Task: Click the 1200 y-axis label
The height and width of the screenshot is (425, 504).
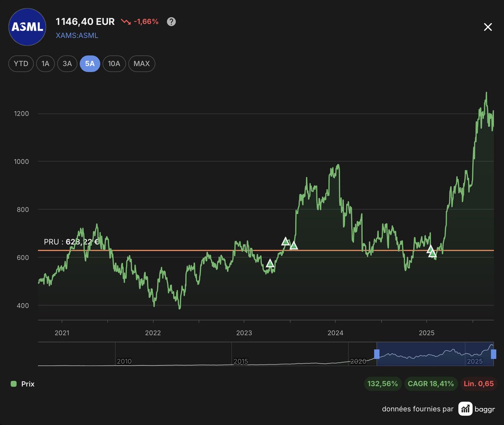Action: (x=21, y=114)
